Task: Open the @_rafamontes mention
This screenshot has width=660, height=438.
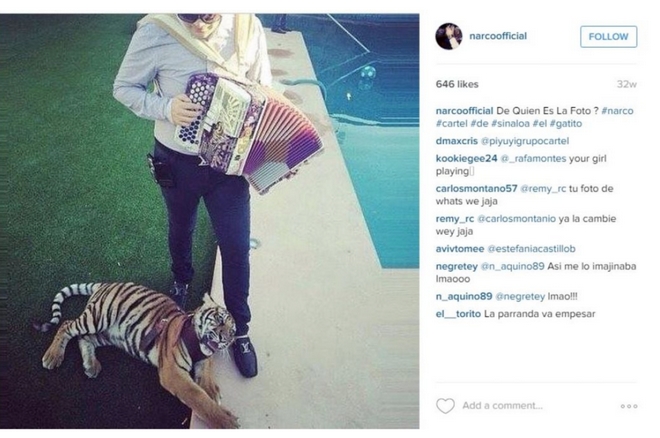Action: (x=533, y=159)
